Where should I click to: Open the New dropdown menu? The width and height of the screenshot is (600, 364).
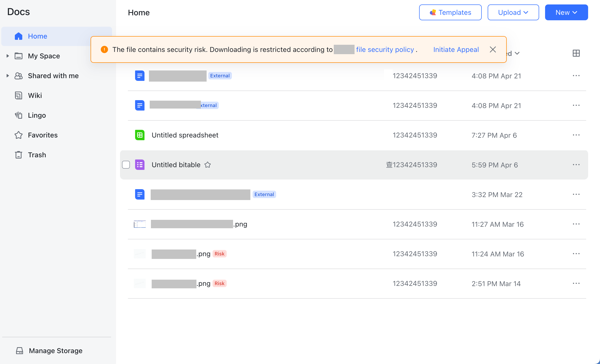pos(566,12)
